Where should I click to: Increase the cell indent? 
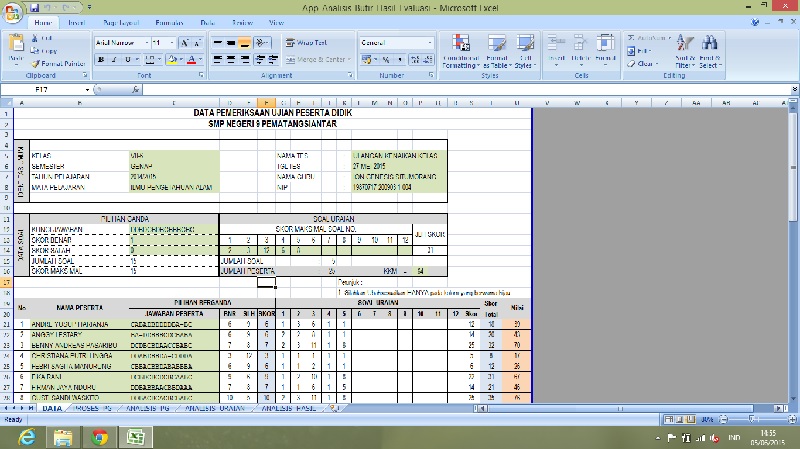point(273,60)
